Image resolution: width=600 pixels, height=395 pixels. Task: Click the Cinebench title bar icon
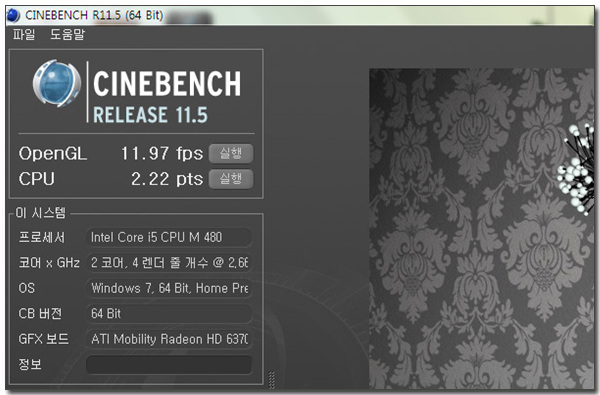tap(13, 15)
